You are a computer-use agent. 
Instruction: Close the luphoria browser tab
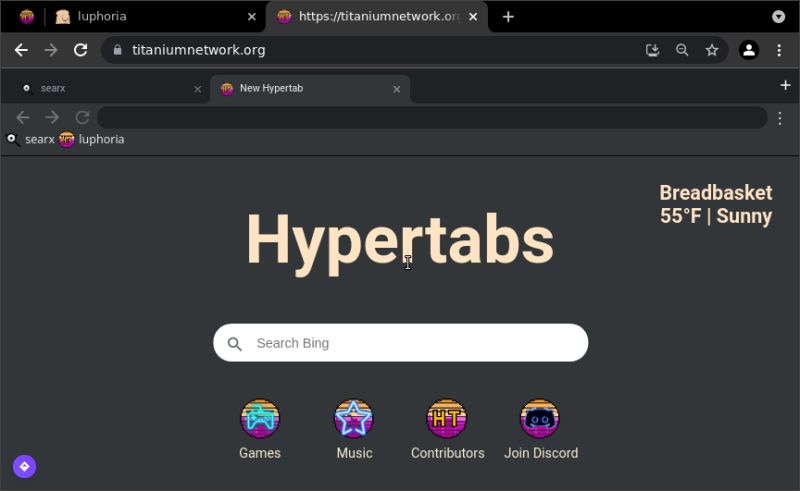coord(252,17)
